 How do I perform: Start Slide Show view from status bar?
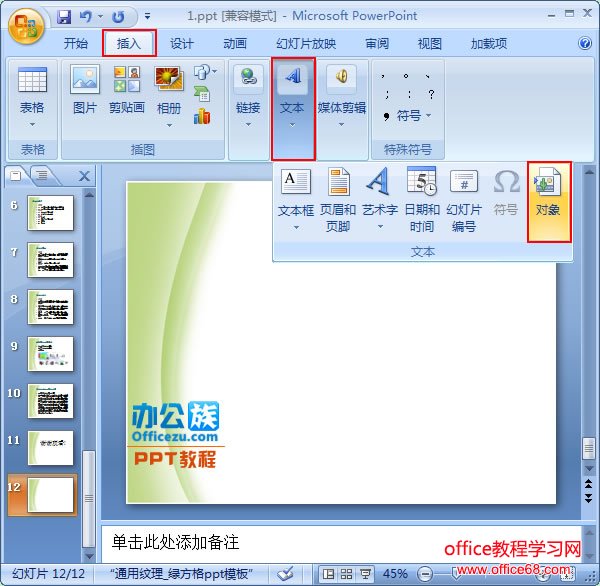pyautogui.click(x=365, y=574)
